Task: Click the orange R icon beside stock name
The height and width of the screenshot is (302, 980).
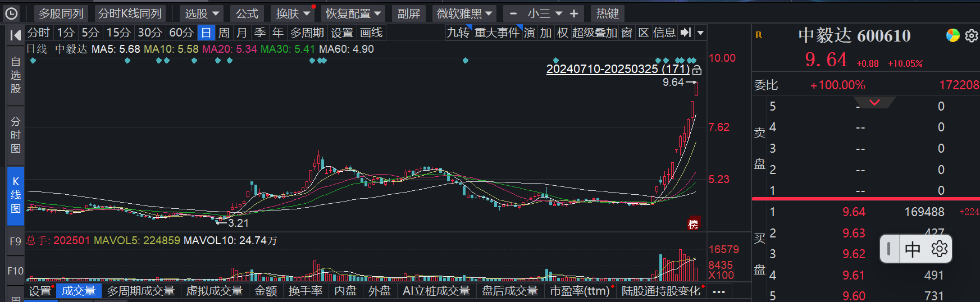Action: coord(759,35)
